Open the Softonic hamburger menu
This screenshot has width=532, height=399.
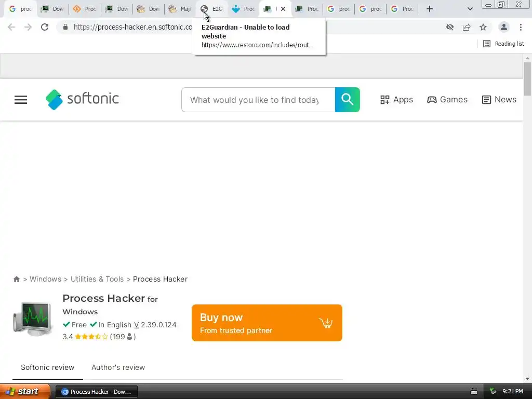coord(21,100)
